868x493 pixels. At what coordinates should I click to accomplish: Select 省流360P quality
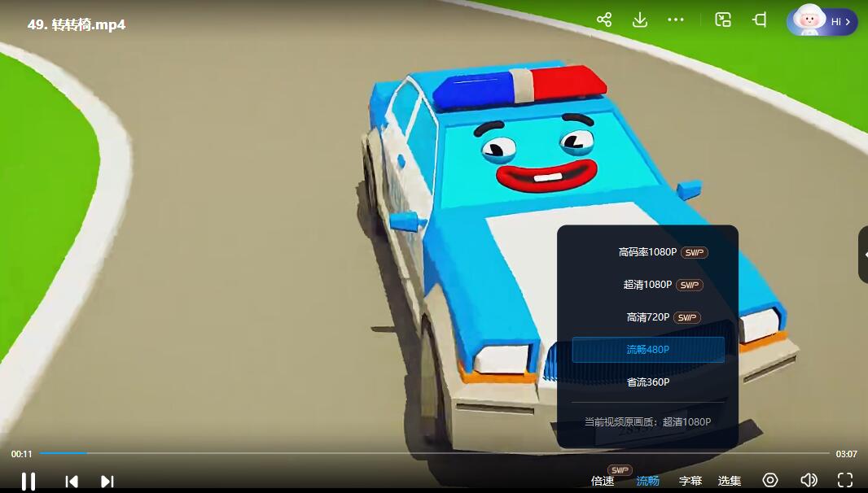click(647, 382)
